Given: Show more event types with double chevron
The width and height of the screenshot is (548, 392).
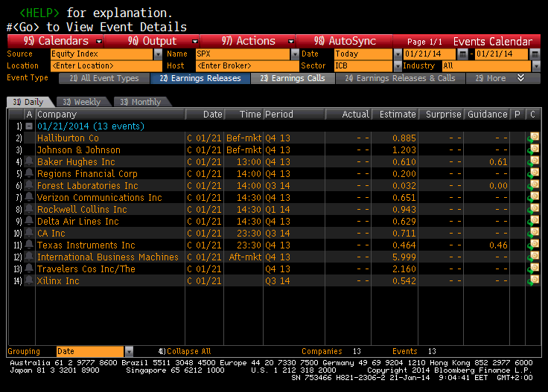Looking at the screenshot, I should point(520,78).
